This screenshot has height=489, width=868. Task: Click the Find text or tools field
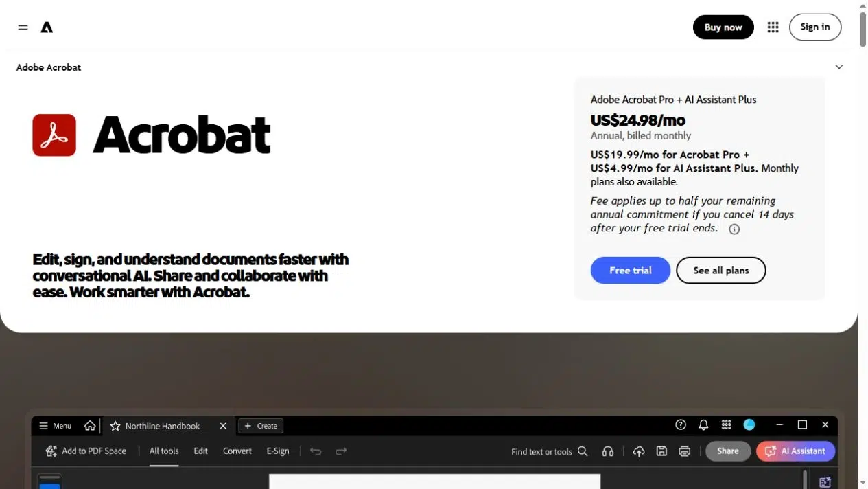(549, 451)
